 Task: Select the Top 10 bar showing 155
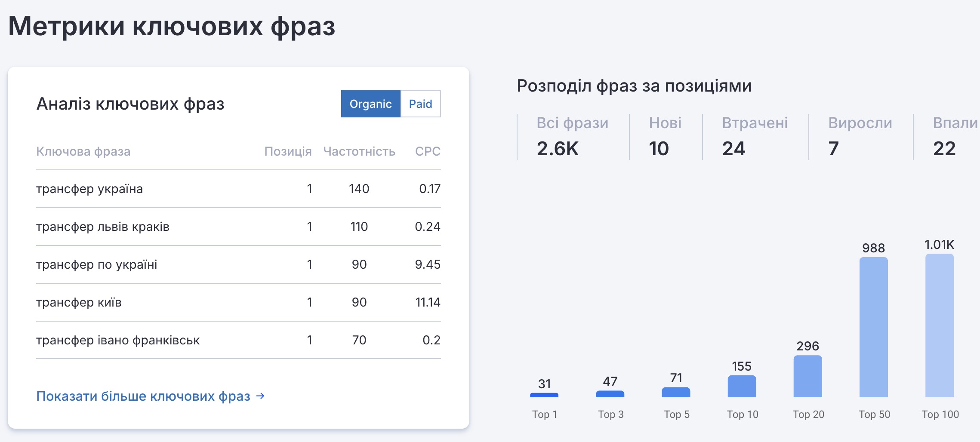coord(742,386)
